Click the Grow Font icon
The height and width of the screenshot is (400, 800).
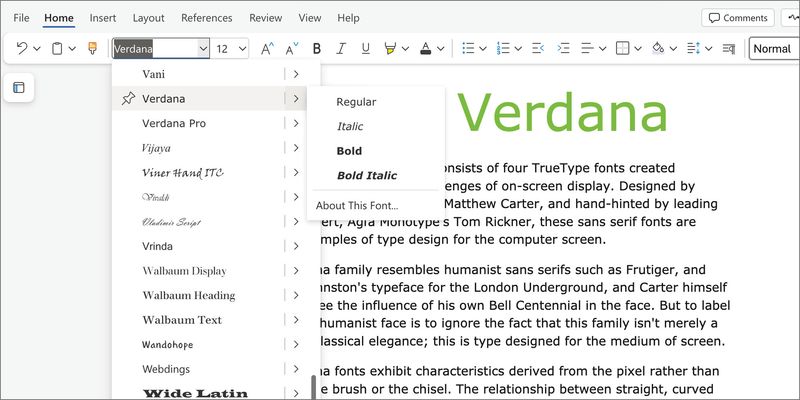click(267, 48)
